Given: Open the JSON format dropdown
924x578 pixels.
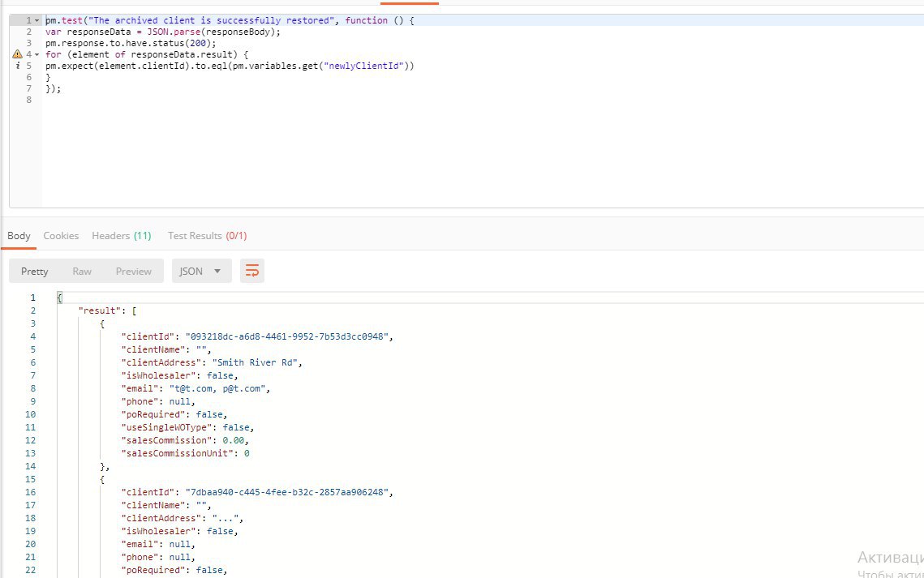Looking at the screenshot, I should tap(201, 271).
